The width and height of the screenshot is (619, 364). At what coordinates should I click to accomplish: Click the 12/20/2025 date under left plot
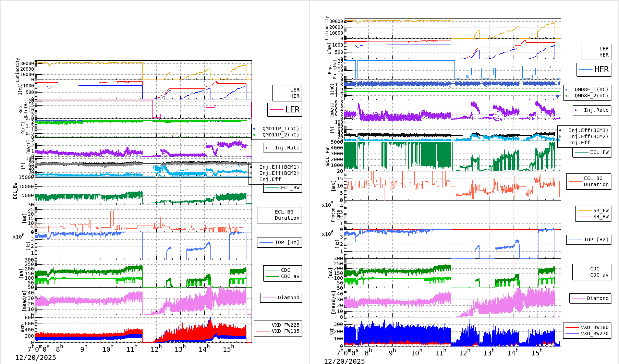click(36, 357)
